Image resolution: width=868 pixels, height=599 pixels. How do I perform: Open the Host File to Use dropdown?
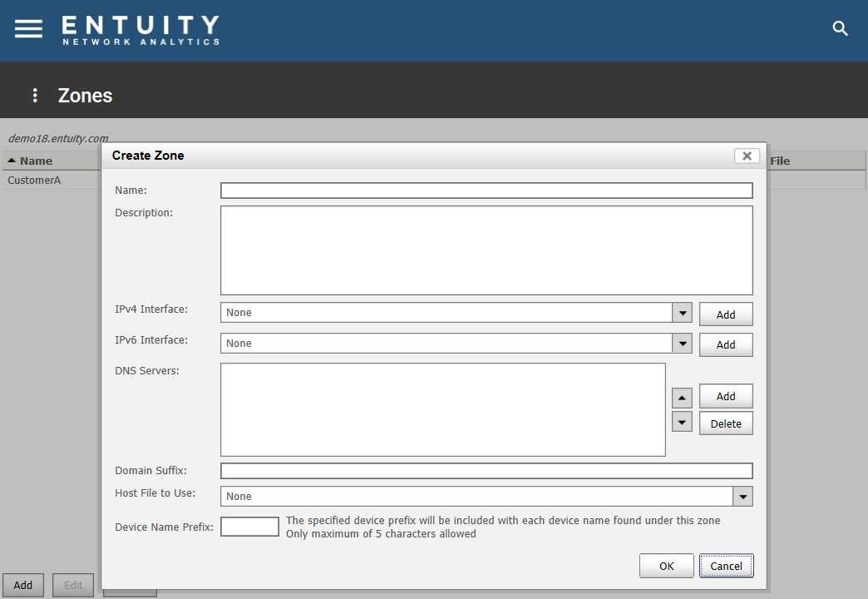pos(742,496)
